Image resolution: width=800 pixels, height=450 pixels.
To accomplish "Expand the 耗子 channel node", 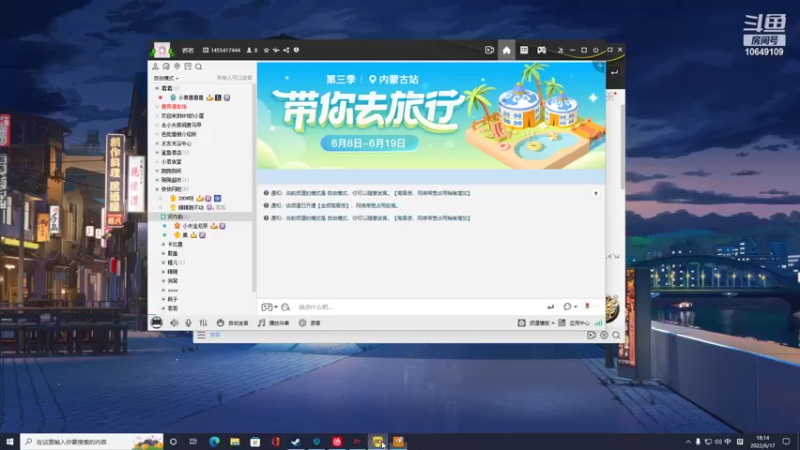I will (x=163, y=299).
